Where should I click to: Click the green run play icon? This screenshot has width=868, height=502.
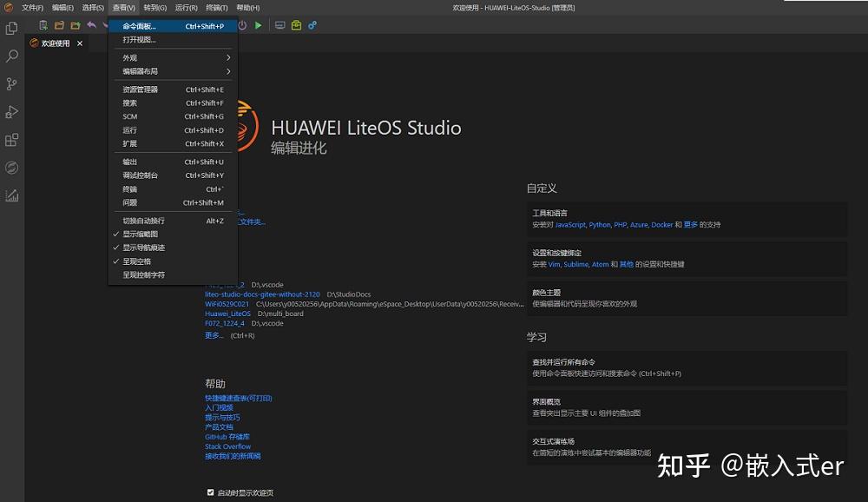258,25
